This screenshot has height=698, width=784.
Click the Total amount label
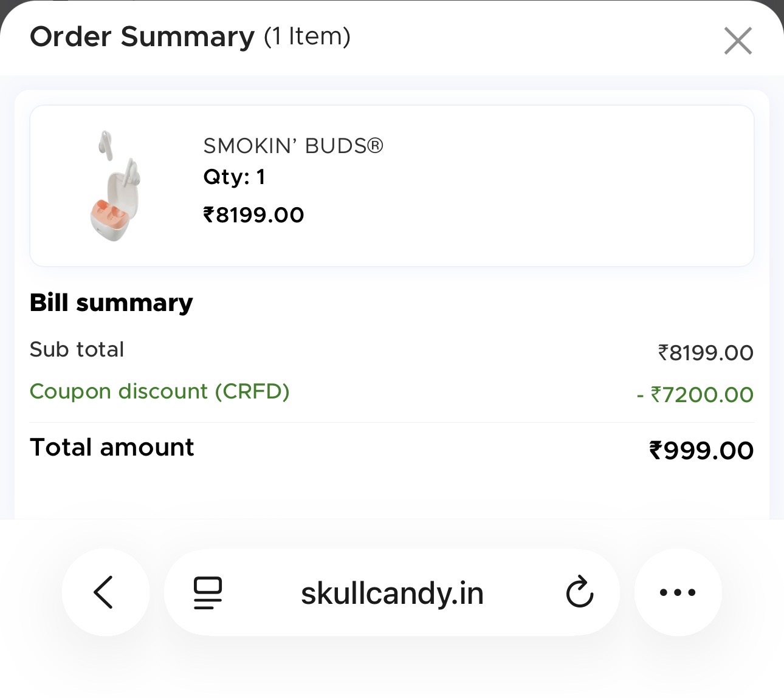(x=112, y=448)
